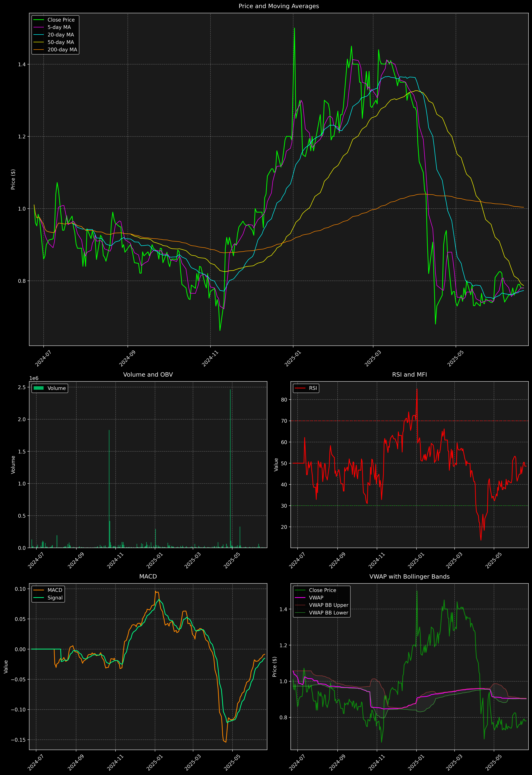Click the 'Close Price' legend label in the main price chart

tap(61, 20)
